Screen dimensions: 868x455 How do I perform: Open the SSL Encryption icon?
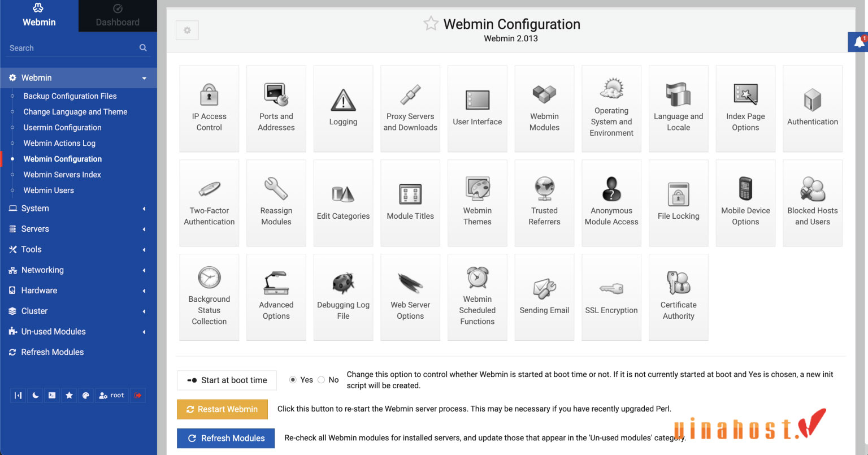tap(611, 297)
